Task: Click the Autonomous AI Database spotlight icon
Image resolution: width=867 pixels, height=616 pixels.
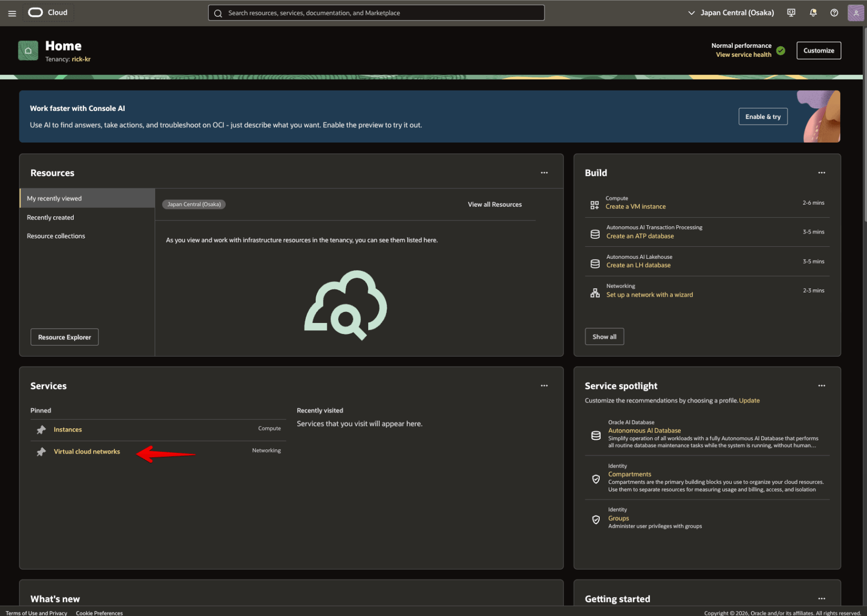Action: pyautogui.click(x=596, y=436)
